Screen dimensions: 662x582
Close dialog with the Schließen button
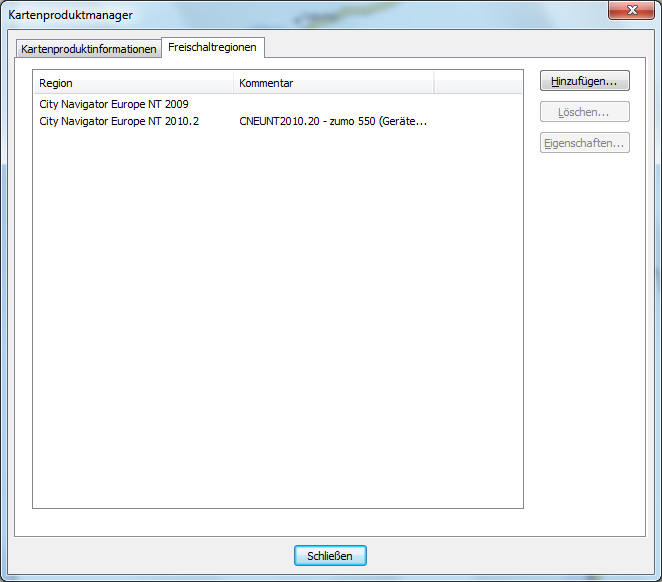330,555
